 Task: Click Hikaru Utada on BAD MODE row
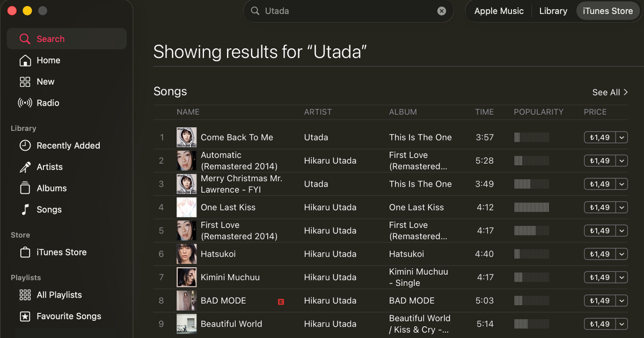(330, 300)
